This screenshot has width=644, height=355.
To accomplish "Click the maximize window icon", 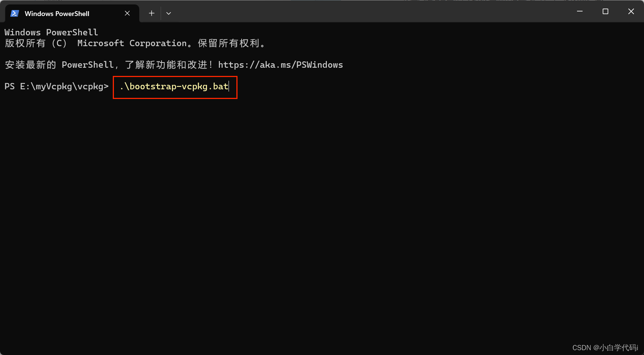I will click(x=605, y=11).
